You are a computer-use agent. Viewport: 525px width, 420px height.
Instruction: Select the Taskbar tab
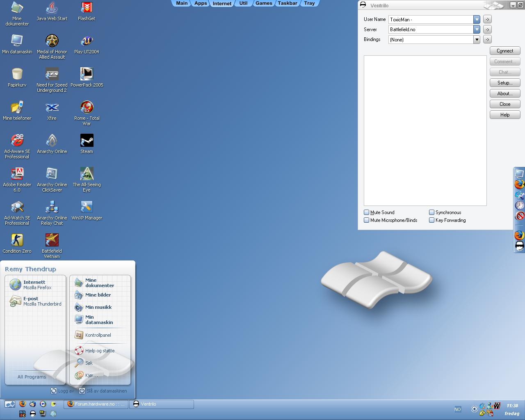[288, 3]
